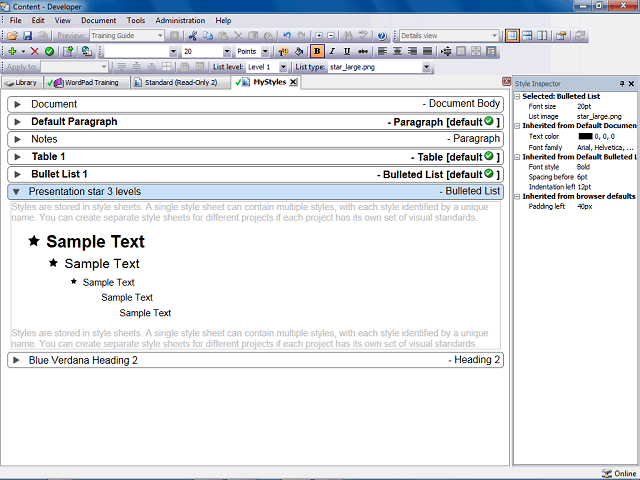The height and width of the screenshot is (480, 640).
Task: Click the red close icon above the document pane
Action: 506,81
